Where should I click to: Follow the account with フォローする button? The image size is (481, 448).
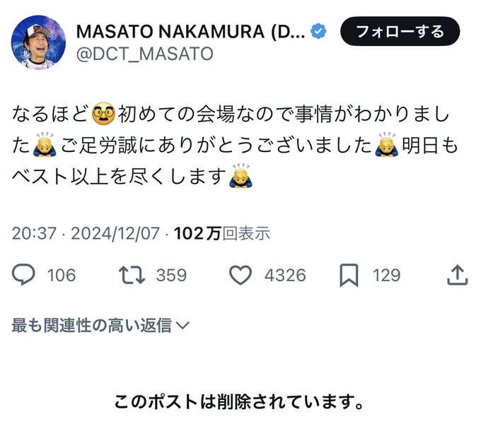[x=400, y=31]
